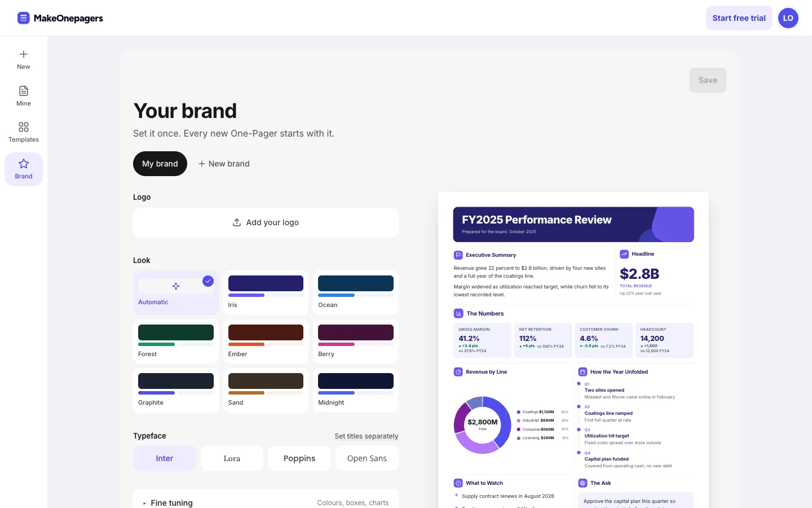Click the What to Watch section icon
Image resolution: width=812 pixels, height=508 pixels.
458,483
